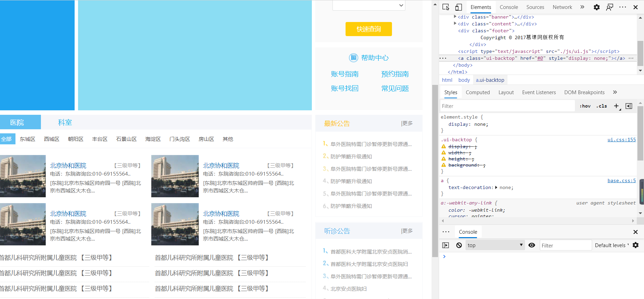This screenshot has height=299, width=644.
Task: Open the 账号指南 help link
Action: tap(345, 74)
